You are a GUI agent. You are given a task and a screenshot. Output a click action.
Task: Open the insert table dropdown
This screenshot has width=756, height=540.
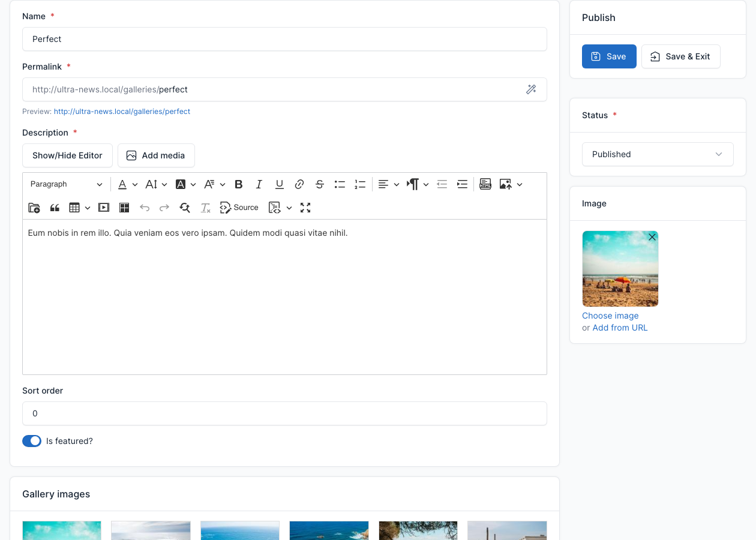pos(80,208)
